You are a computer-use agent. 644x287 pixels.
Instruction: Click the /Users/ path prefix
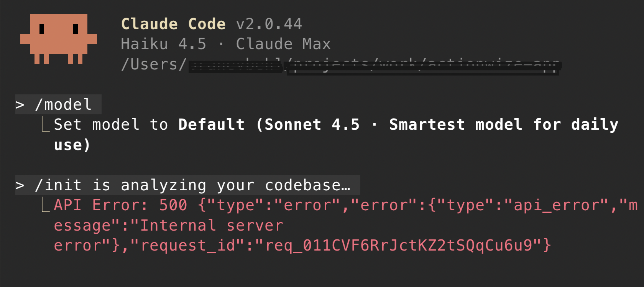coord(154,64)
